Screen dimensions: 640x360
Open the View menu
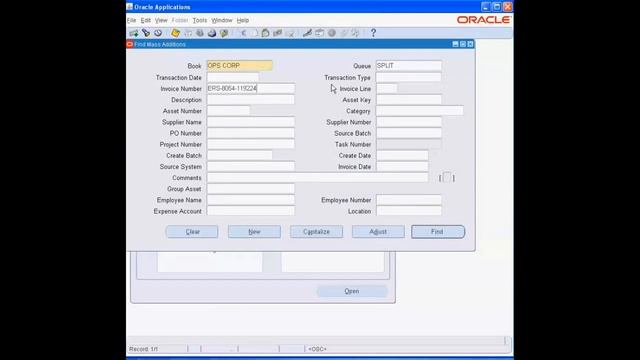pos(161,20)
